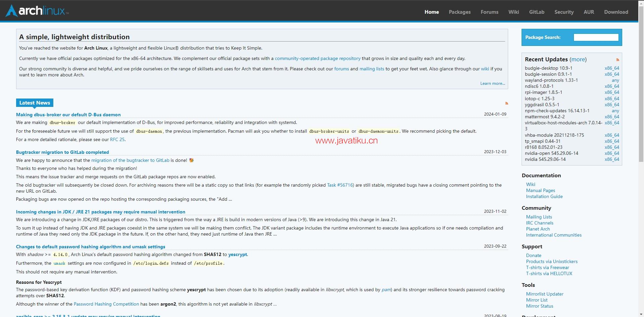The image size is (644, 317).
Task: Open virtualbox-host-modules-arch package update
Action: (x=563, y=126)
